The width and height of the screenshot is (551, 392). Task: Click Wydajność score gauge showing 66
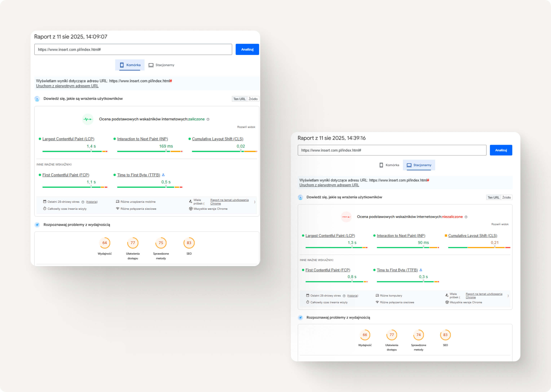[x=365, y=335]
